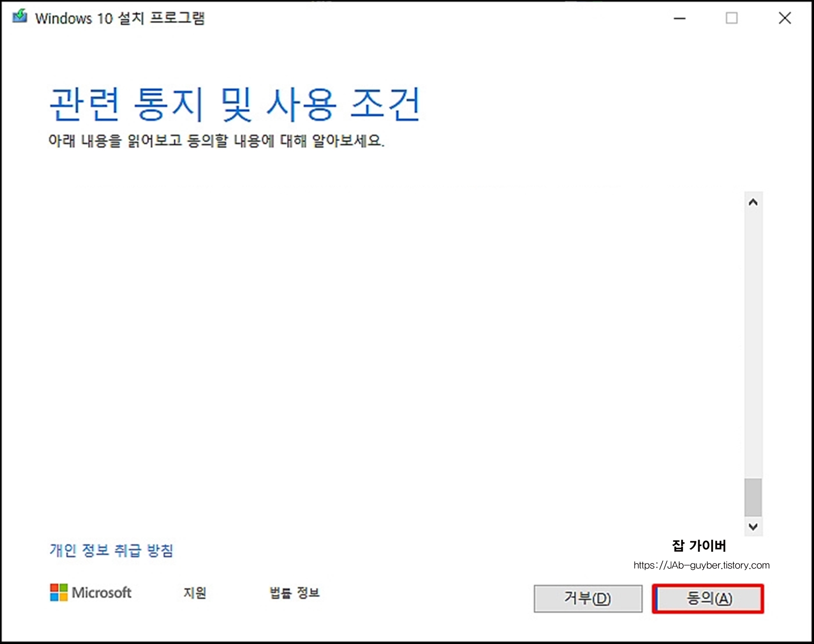Click the text 아래 내용을 읽어보고 동의할 내용에 대해 알아보세요
The image size is (814, 644).
217,141
